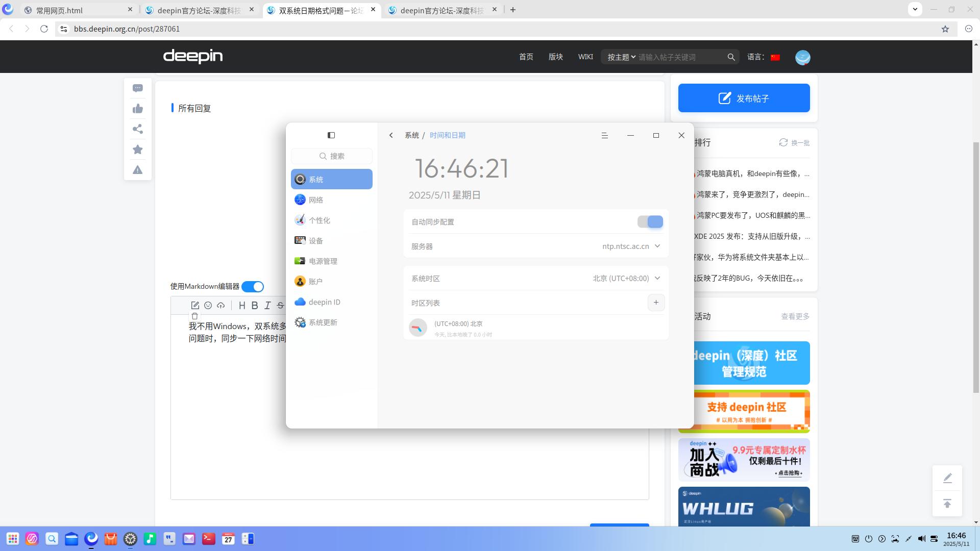Screen dimensions: 980x551
Task: Add a timezone with the plus button
Action: (656, 303)
